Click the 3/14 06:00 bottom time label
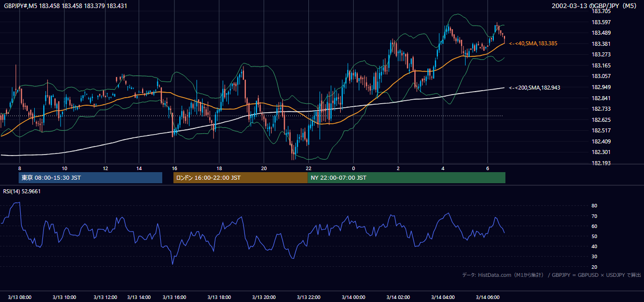This screenshot has width=644, height=302. (x=488, y=297)
